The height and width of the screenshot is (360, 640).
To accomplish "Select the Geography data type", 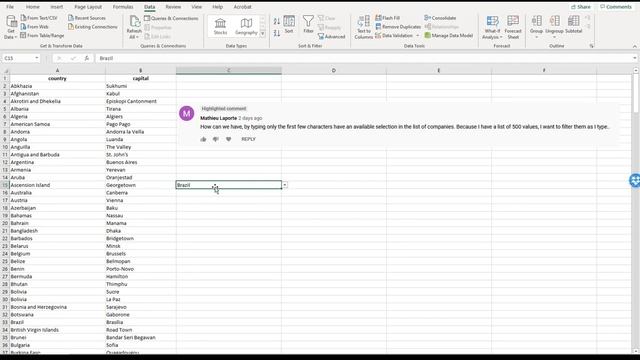I will pyautogui.click(x=246, y=27).
